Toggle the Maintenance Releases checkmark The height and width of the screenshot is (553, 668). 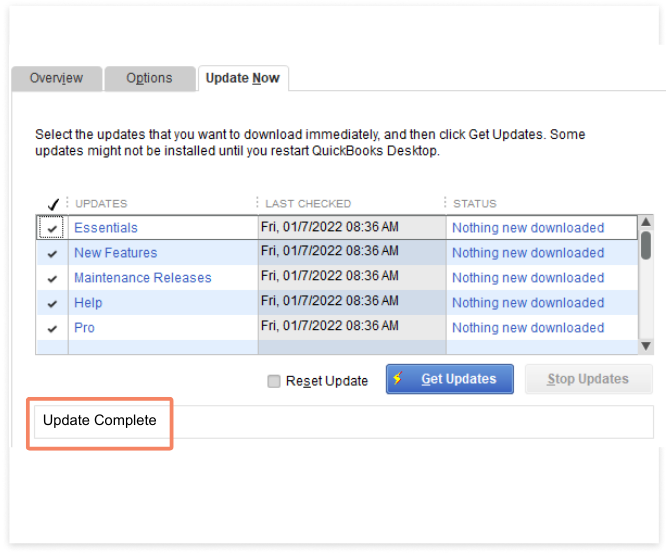point(52,278)
